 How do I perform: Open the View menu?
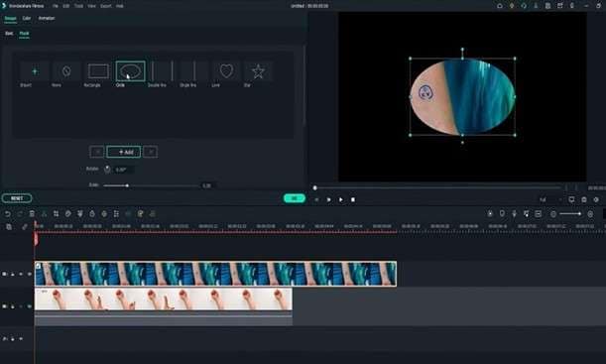click(x=91, y=6)
